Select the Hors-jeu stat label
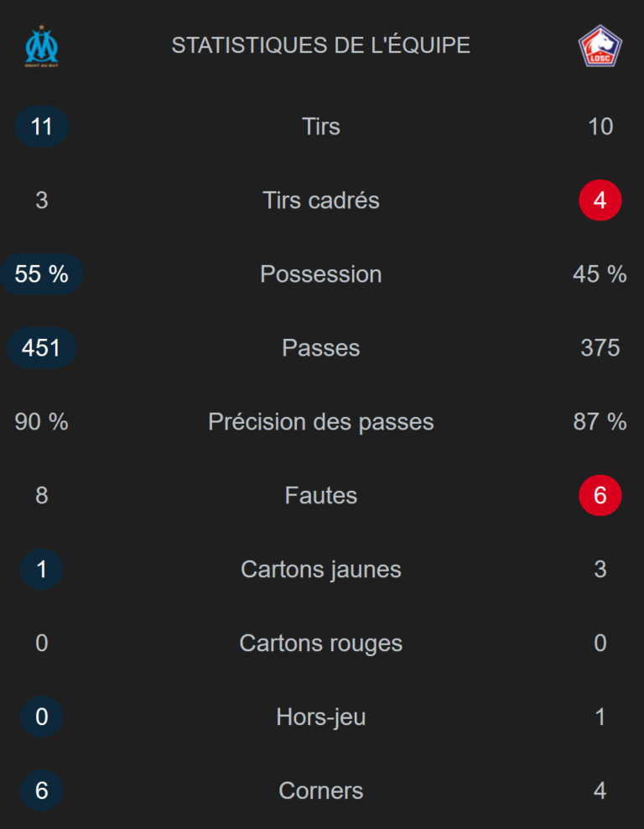Image resolution: width=644 pixels, height=829 pixels. coord(321,717)
